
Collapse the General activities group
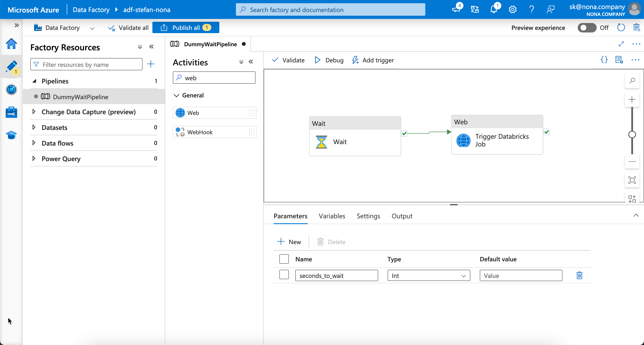[176, 95]
